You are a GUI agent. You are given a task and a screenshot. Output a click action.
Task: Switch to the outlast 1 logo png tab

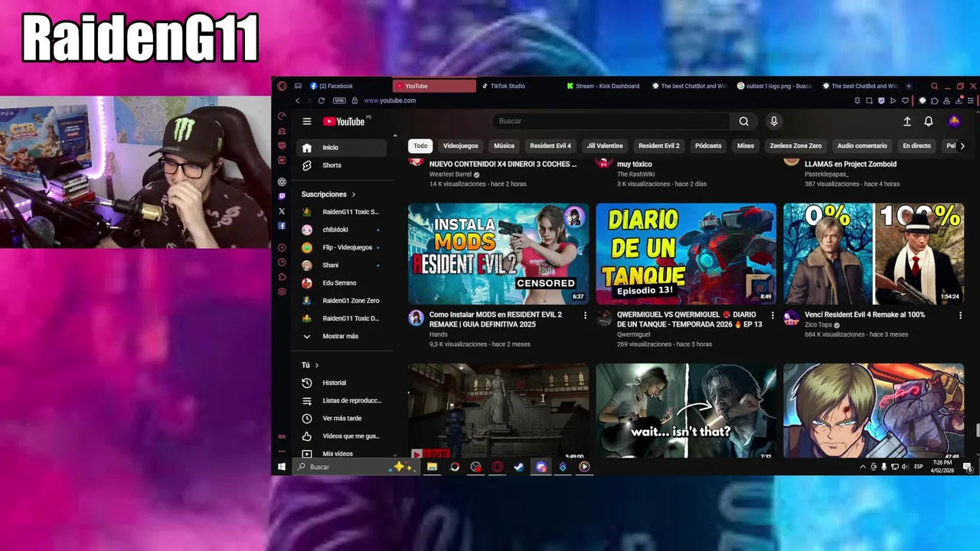pyautogui.click(x=775, y=86)
